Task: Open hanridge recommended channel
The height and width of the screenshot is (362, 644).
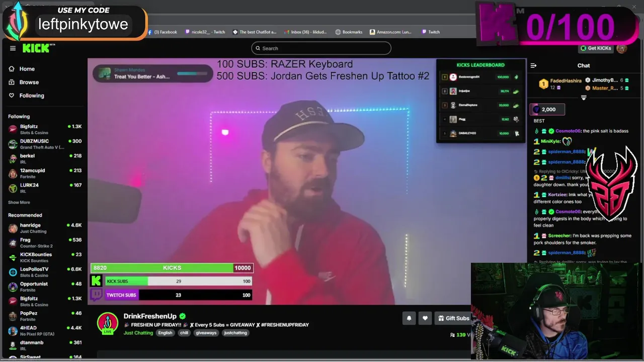Action: click(x=44, y=228)
